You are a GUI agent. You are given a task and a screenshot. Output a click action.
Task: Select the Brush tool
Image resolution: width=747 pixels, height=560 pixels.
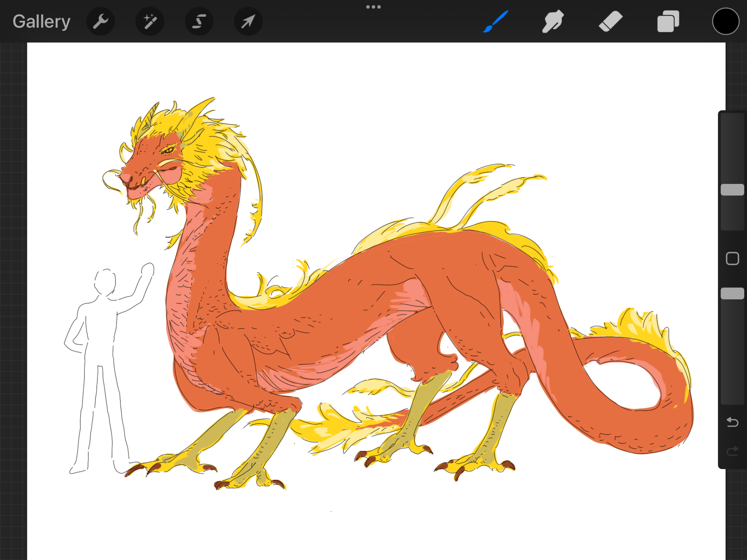496,21
